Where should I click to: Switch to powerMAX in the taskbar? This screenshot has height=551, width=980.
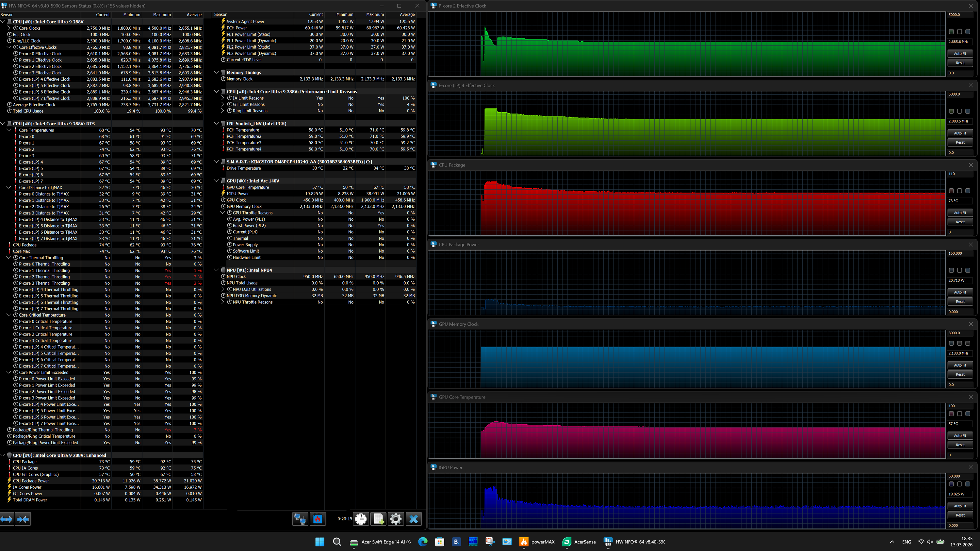[537, 542]
